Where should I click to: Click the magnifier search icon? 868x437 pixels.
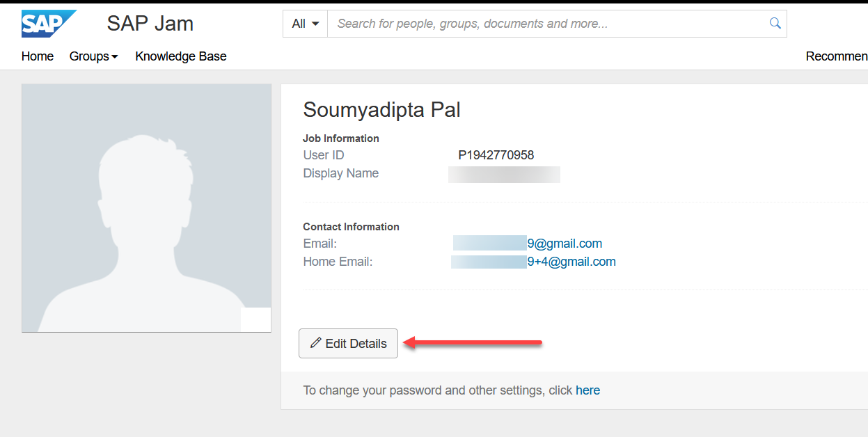click(775, 24)
